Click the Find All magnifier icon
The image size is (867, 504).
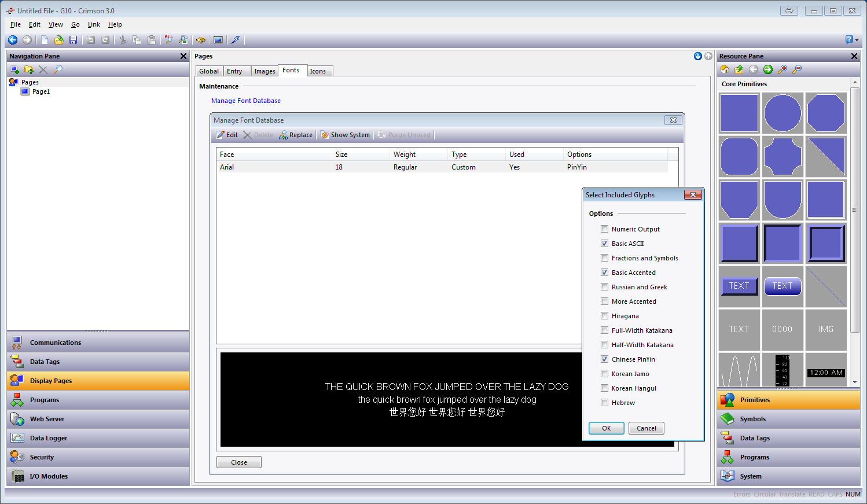coord(169,40)
